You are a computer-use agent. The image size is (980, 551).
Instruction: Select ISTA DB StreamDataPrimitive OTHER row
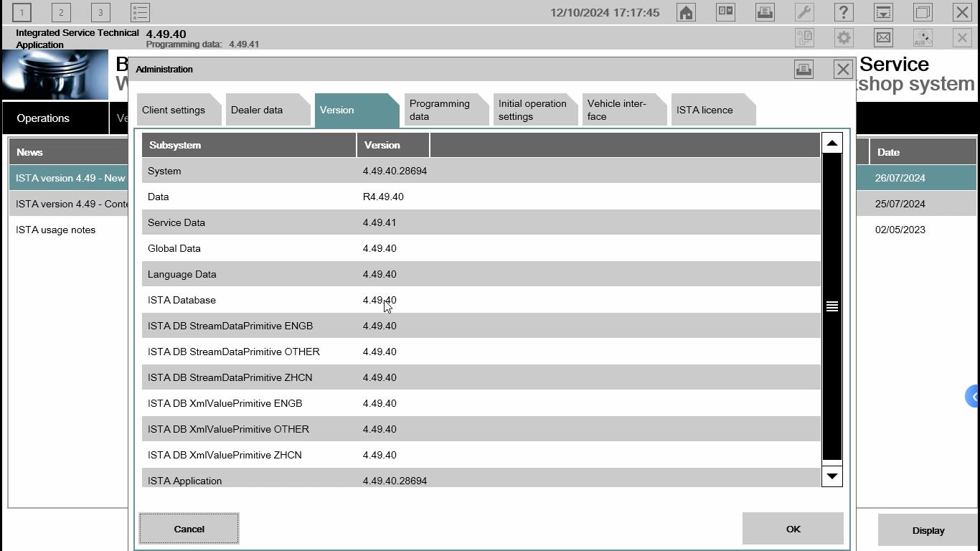(481, 352)
